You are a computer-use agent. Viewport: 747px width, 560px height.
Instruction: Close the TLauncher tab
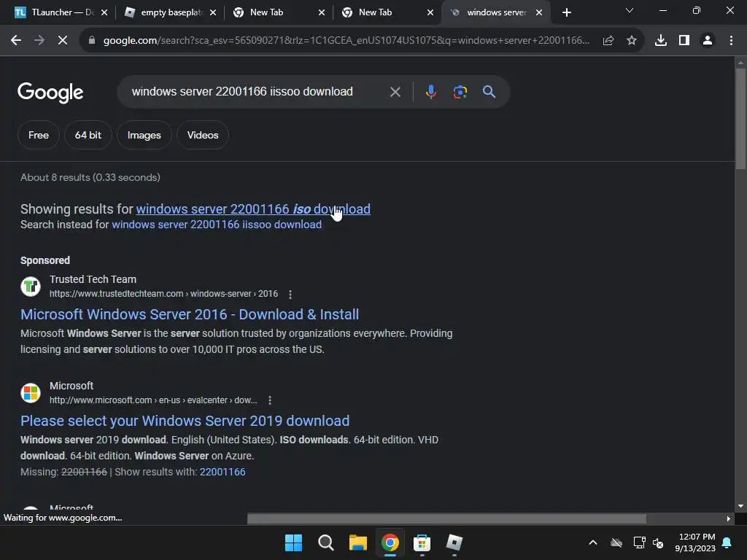point(104,13)
